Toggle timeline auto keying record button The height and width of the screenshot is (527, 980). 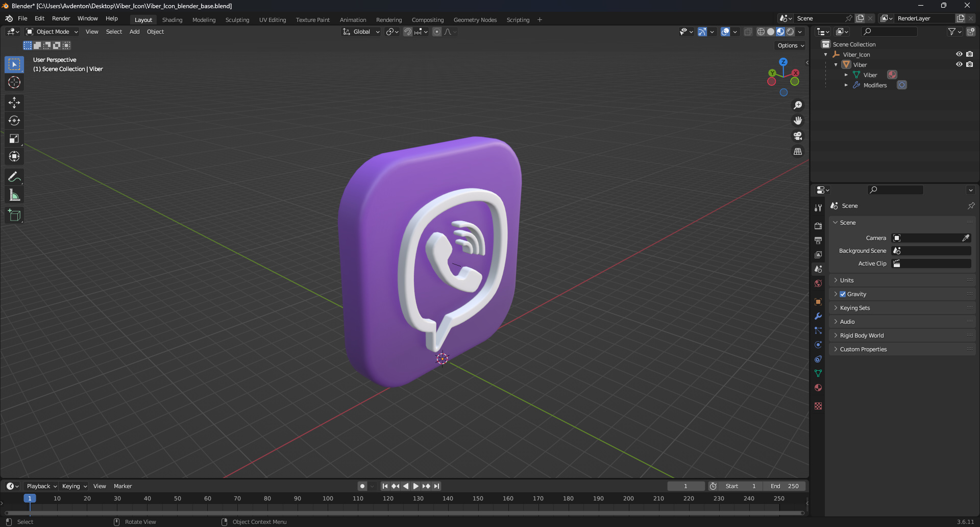tap(362, 486)
